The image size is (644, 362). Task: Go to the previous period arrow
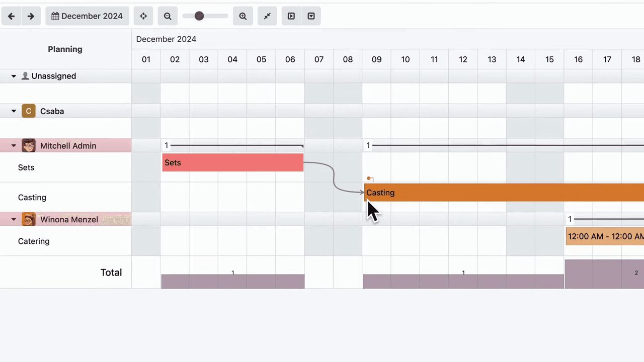coord(11,16)
